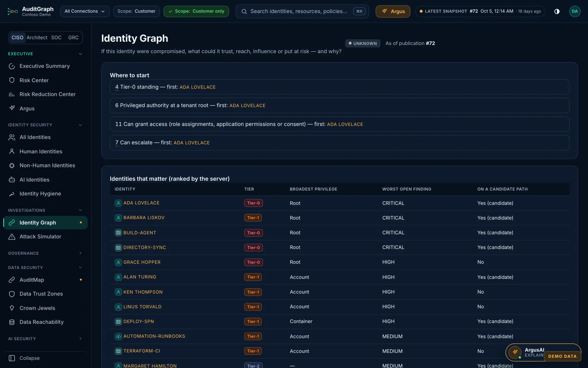Image resolution: width=588 pixels, height=368 pixels.
Task: Toggle the light/dark theme icon
Action: coord(557,11)
